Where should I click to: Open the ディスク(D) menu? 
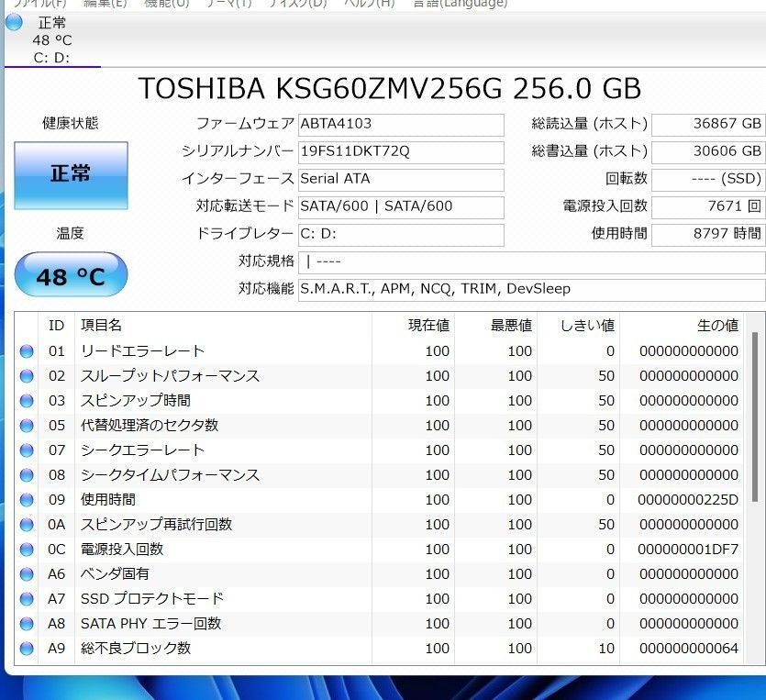point(297,4)
